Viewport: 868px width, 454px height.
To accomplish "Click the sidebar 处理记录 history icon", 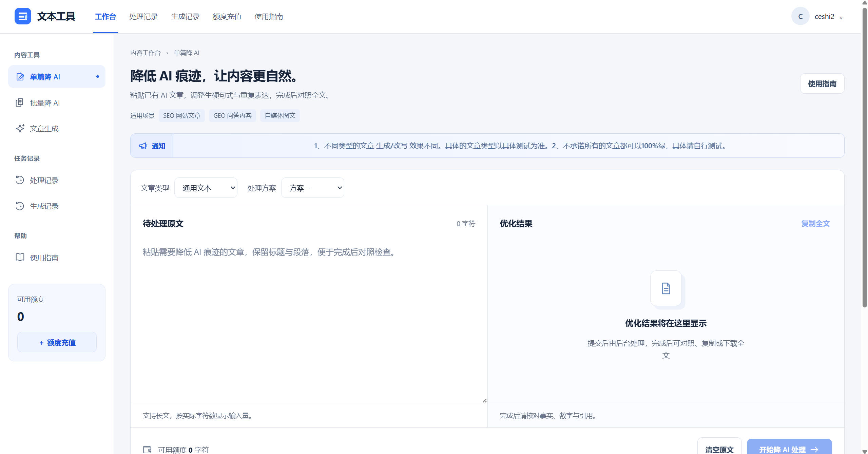I will coord(20,180).
